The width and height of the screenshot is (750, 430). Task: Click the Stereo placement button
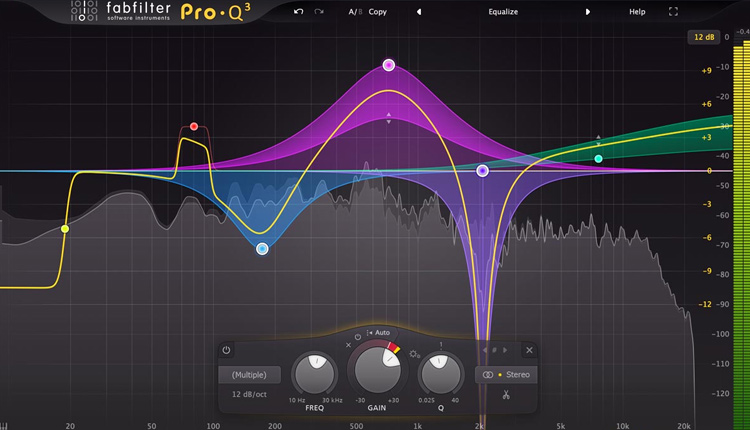(506, 374)
